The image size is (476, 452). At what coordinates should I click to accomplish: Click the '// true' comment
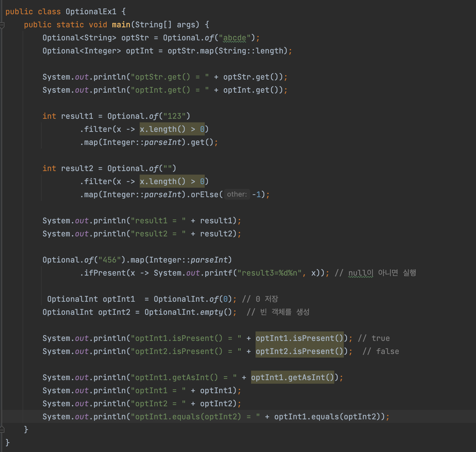[374, 338]
